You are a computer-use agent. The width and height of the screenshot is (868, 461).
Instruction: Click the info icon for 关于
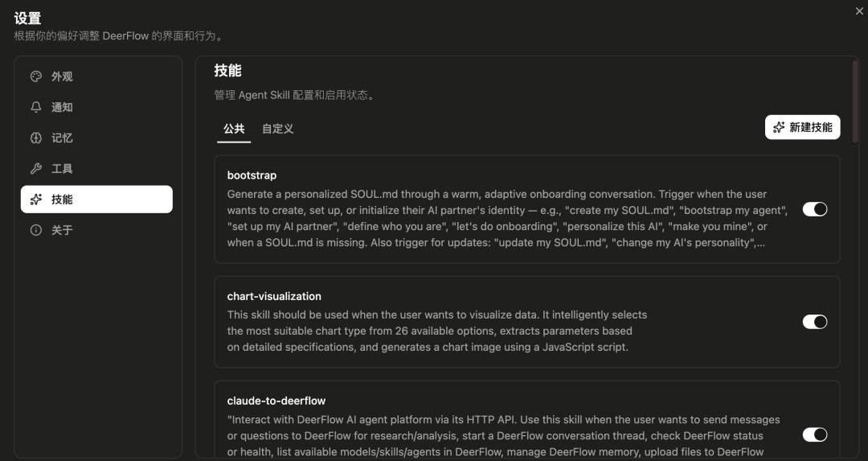36,230
